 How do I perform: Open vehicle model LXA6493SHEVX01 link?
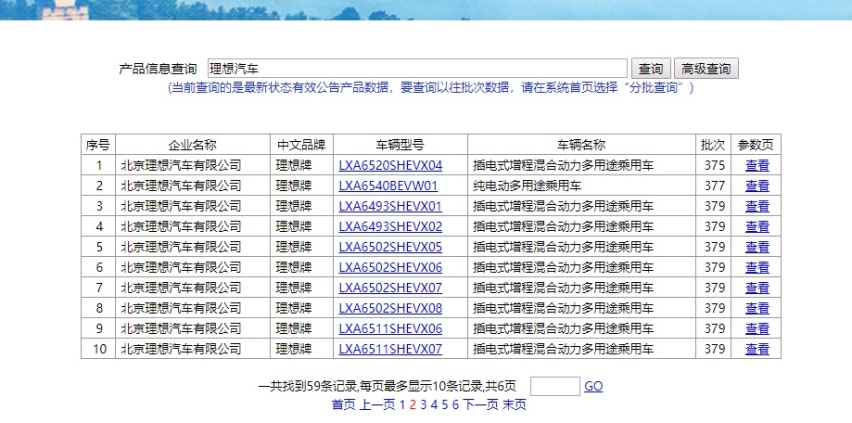pyautogui.click(x=390, y=207)
